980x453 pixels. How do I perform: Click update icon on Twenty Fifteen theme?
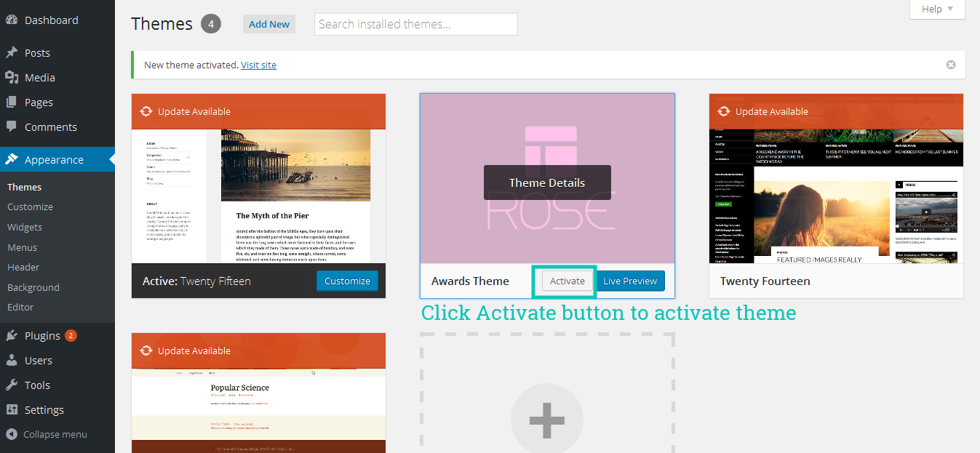(146, 111)
